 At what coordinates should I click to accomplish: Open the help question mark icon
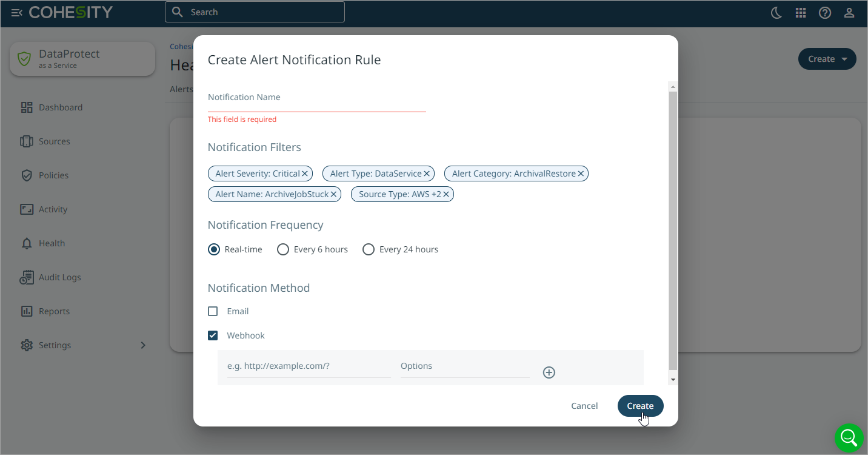[824, 12]
